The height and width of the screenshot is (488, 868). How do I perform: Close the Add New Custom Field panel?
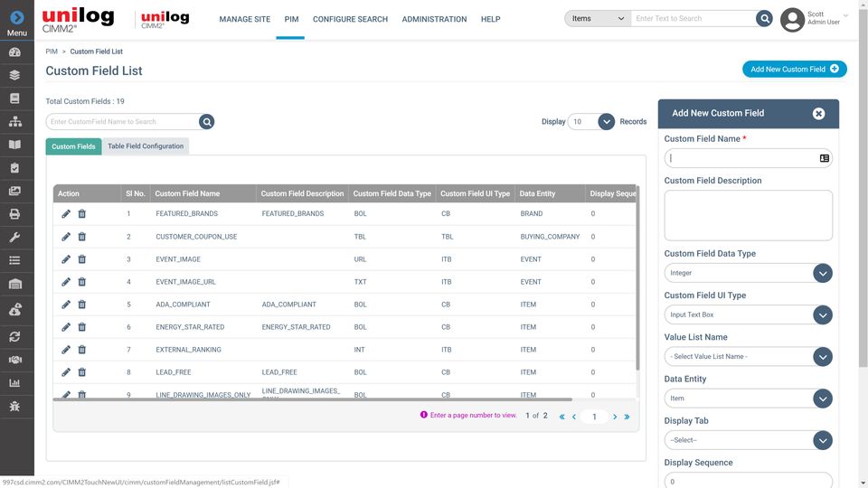tap(818, 114)
